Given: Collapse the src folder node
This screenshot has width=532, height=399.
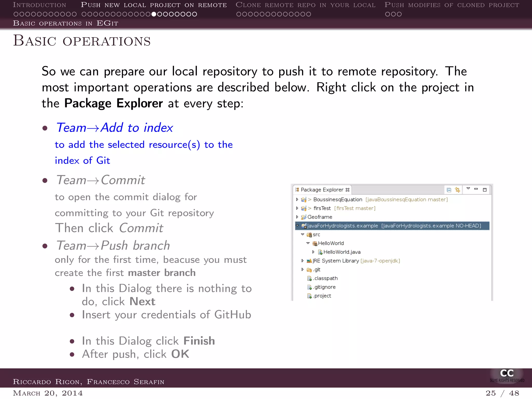Looking at the screenshot, I should pyautogui.click(x=303, y=234).
